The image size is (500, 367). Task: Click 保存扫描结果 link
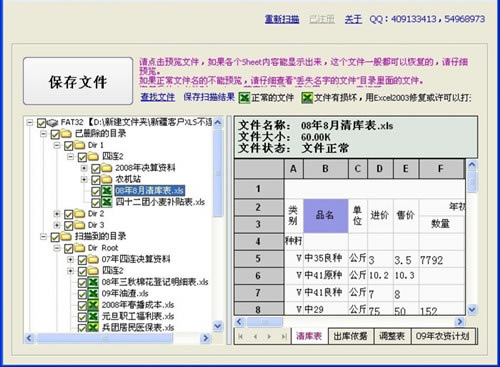[x=209, y=97]
